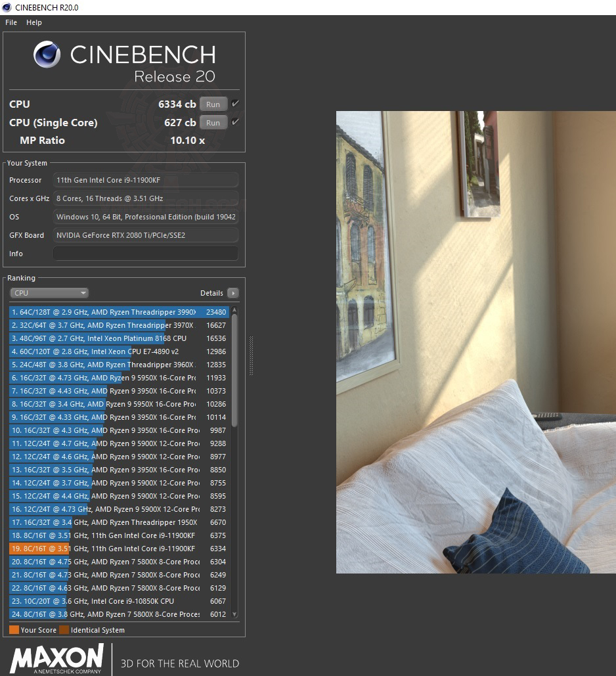Click the Info text input field

pyautogui.click(x=146, y=254)
